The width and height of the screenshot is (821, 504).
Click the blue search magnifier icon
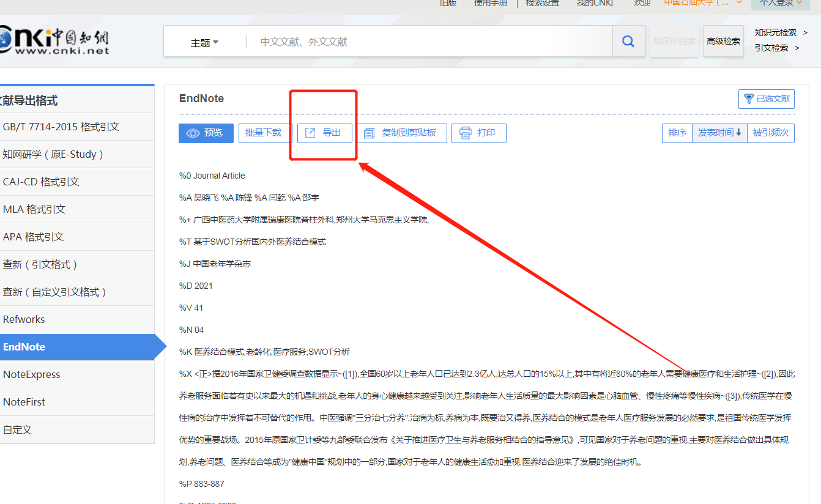628,40
